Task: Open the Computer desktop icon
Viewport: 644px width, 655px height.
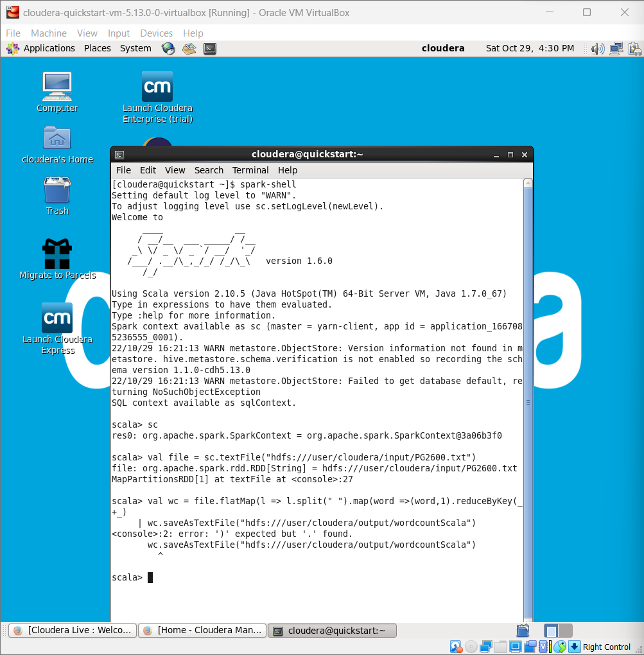Action: pyautogui.click(x=57, y=92)
